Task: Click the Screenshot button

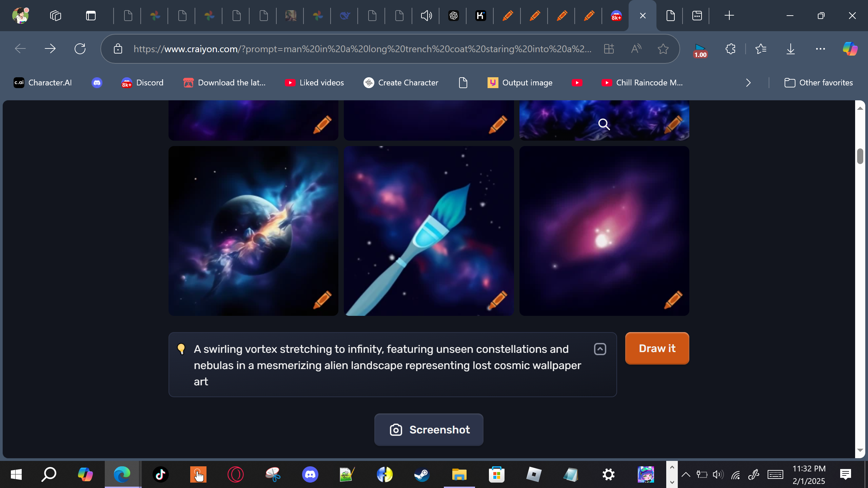Action: point(429,430)
